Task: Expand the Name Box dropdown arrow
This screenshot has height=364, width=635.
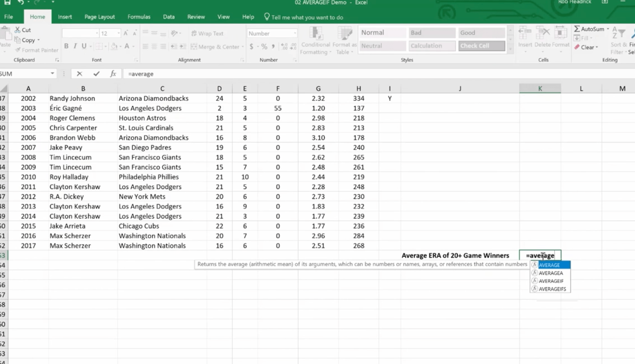Action: (x=52, y=73)
